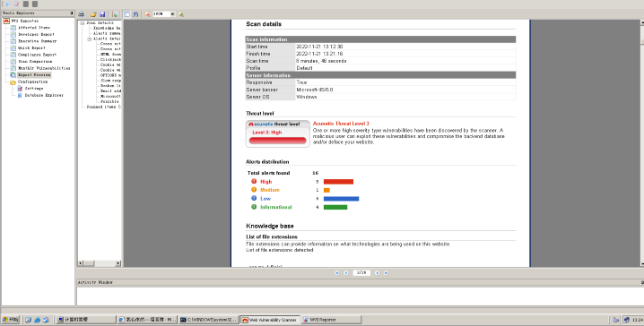The width and height of the screenshot is (644, 326).
Task: Click the Zoom out magnifier icon
Action: point(147,14)
